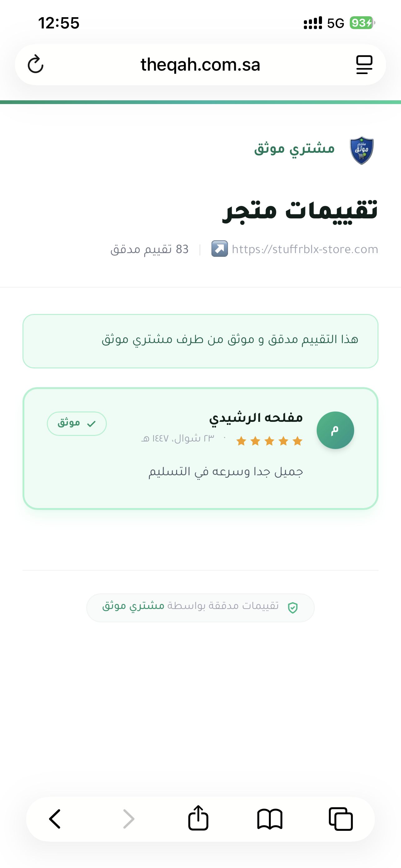Tap the green verified review notice banner
The height and width of the screenshot is (868, 401).
200,341
